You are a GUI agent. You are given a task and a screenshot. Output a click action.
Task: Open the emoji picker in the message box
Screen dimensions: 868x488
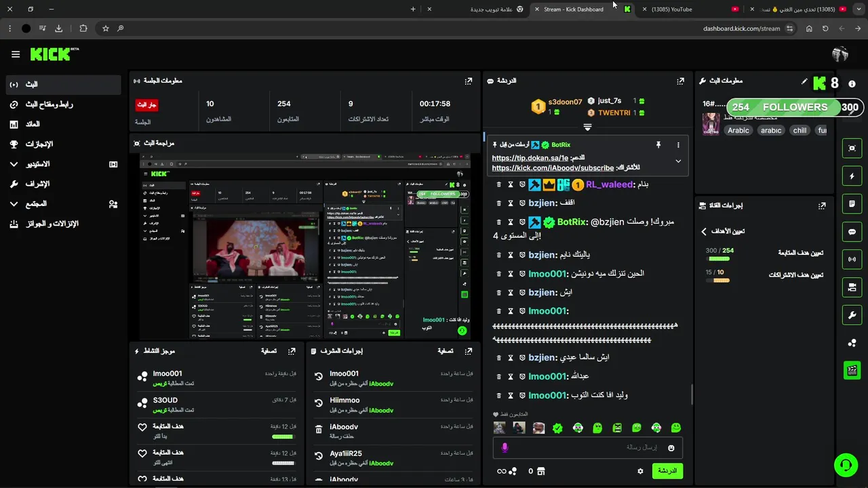671,448
